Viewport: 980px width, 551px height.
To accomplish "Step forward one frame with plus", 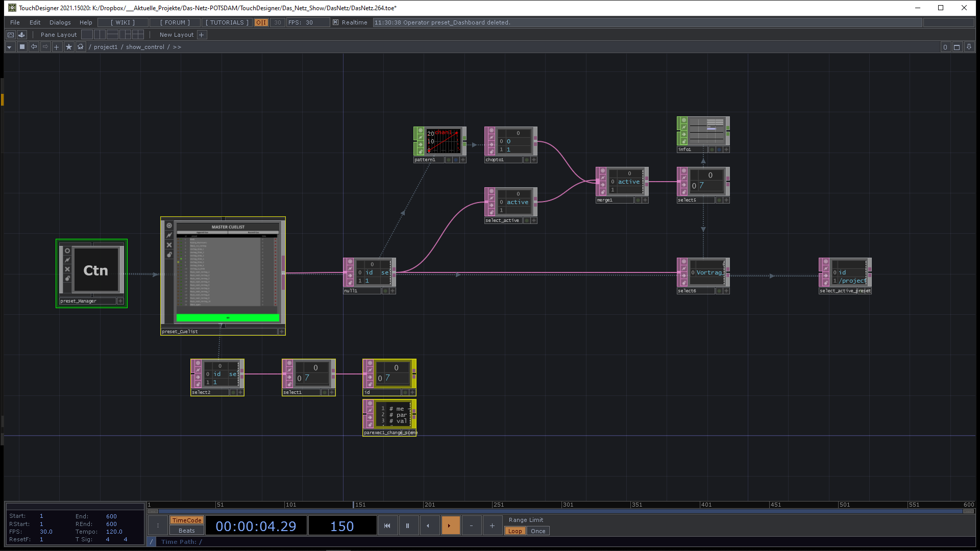I will 492,525.
